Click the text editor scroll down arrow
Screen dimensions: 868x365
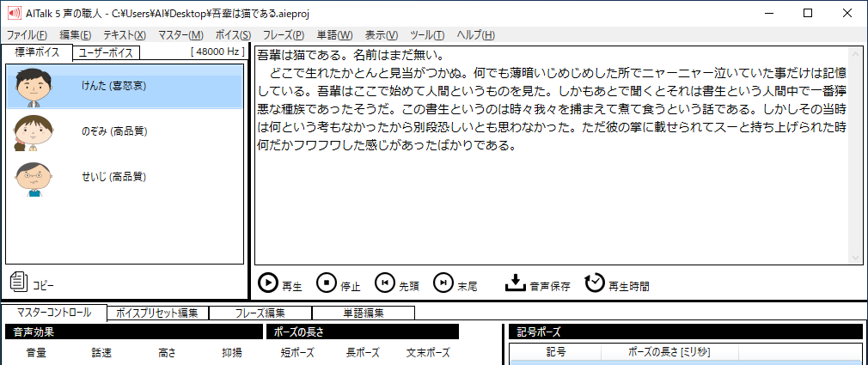pyautogui.click(x=856, y=259)
